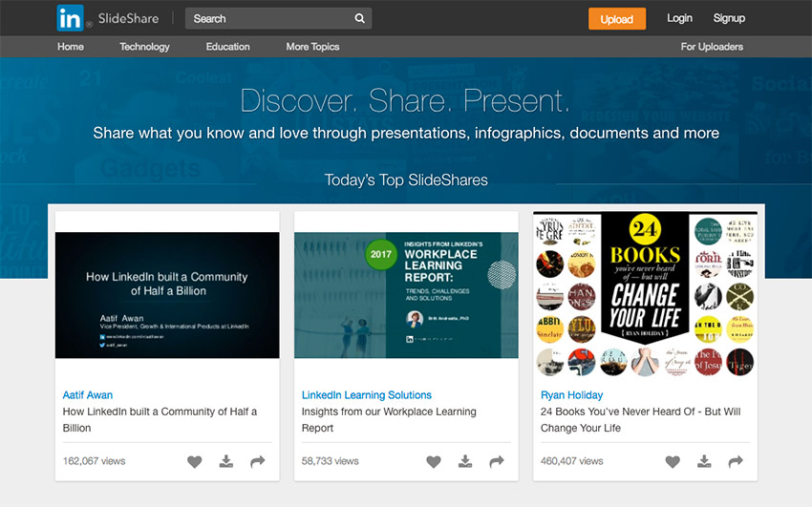Open Ryan Holiday's author profile link
This screenshot has height=507, width=812.
click(572, 394)
